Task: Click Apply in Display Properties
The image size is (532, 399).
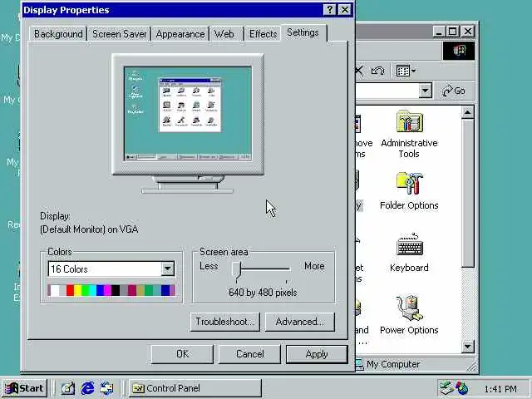Action: click(x=317, y=354)
